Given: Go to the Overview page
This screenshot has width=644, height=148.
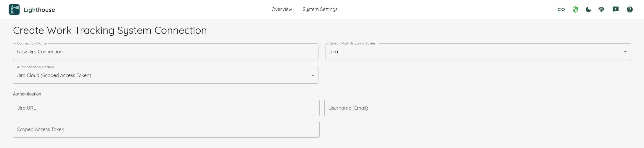Looking at the screenshot, I should click(x=281, y=9).
